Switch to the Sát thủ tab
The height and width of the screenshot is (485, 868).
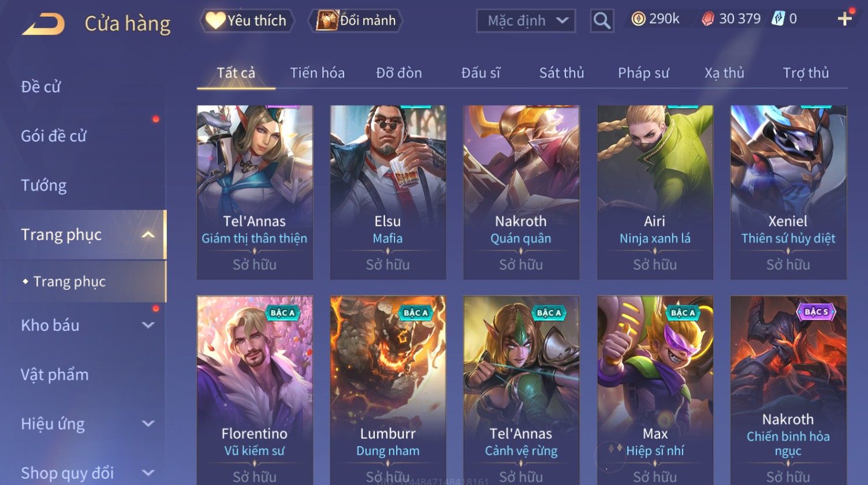pyautogui.click(x=561, y=73)
